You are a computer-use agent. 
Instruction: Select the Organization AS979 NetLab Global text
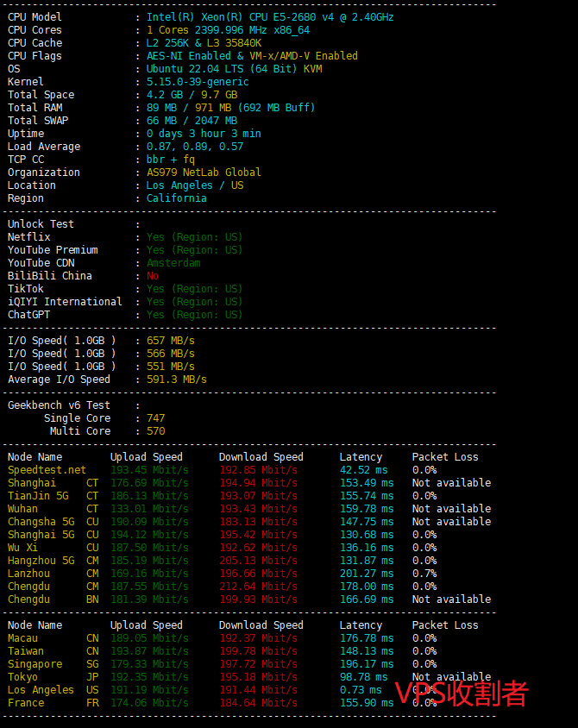tap(204, 173)
